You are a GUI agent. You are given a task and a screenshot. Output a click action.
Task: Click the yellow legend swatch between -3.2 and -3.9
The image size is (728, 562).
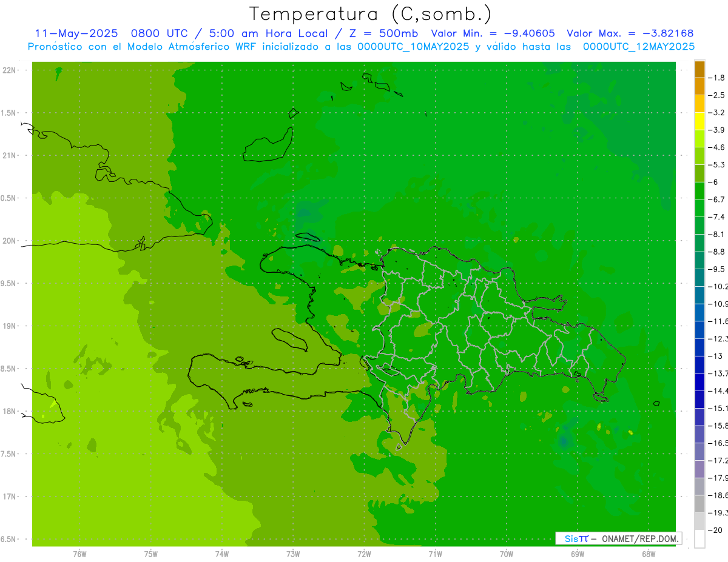[x=699, y=121]
